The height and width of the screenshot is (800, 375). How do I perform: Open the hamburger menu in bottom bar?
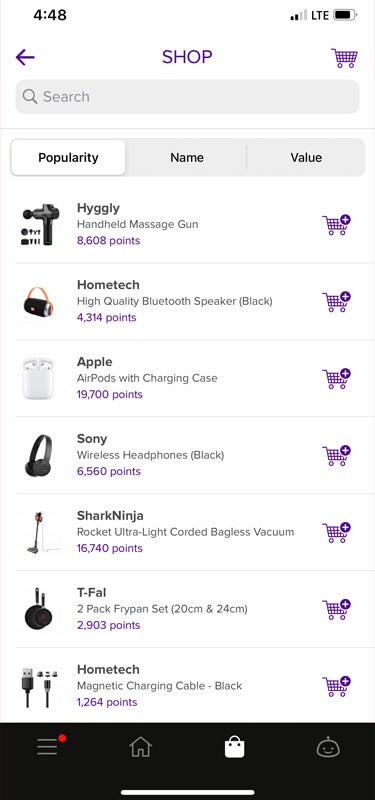point(47,747)
